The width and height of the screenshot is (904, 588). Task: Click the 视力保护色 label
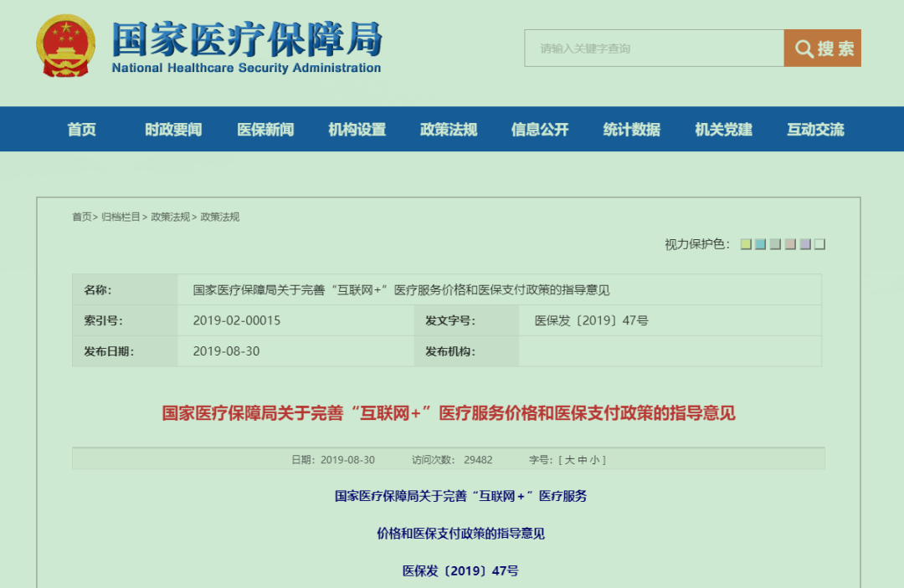(697, 244)
